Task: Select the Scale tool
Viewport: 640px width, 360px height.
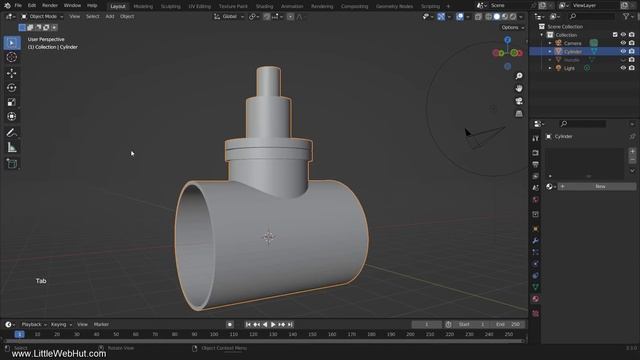Action: coord(12,102)
